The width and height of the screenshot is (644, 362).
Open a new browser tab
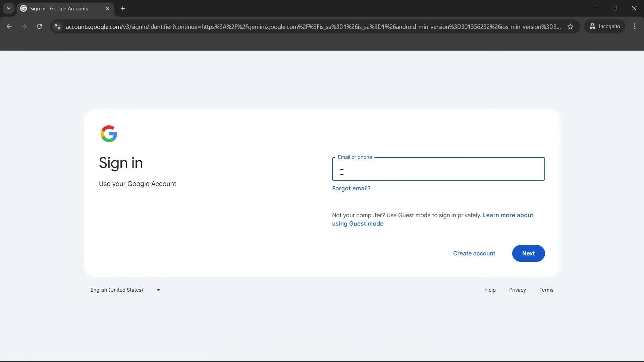123,8
